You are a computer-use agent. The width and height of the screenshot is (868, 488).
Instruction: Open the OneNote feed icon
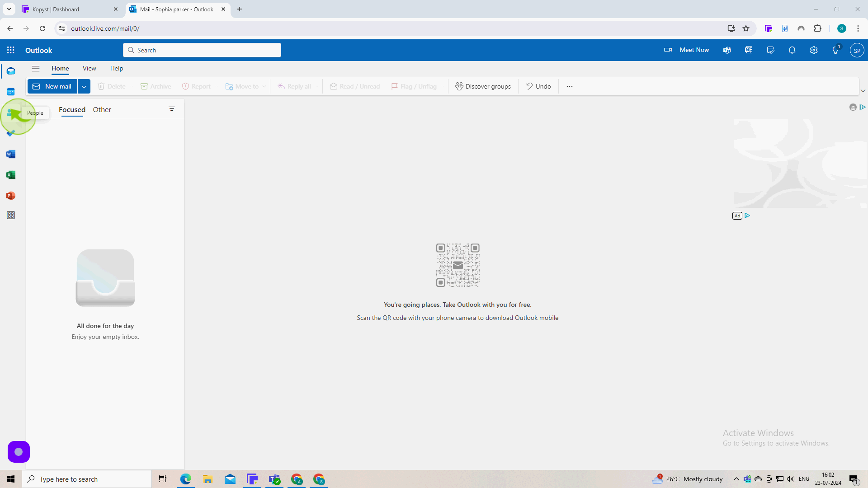click(749, 50)
